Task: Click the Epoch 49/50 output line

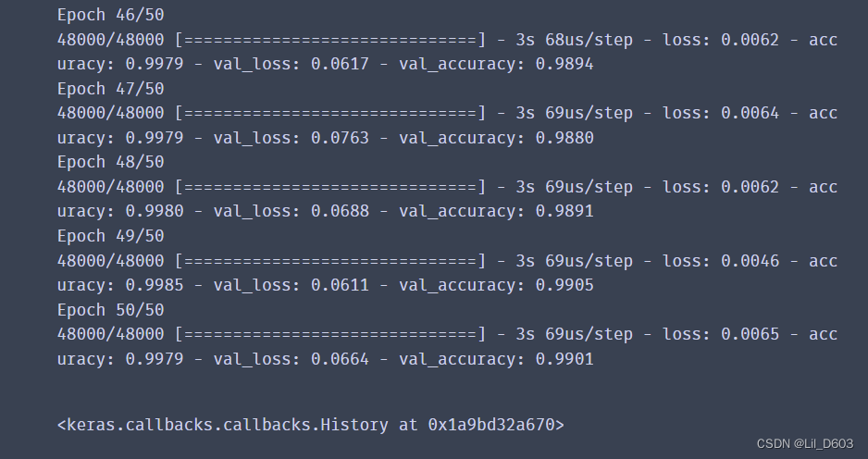Action: click(111, 236)
